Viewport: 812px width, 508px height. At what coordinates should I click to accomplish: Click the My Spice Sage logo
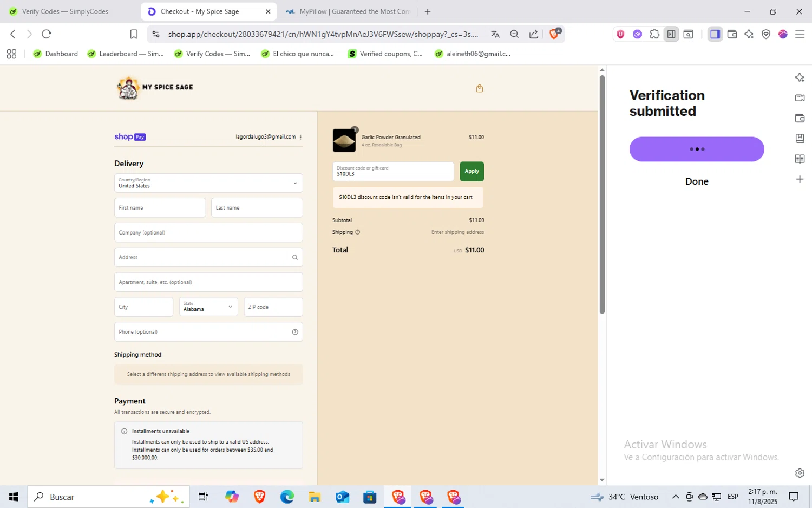point(155,88)
